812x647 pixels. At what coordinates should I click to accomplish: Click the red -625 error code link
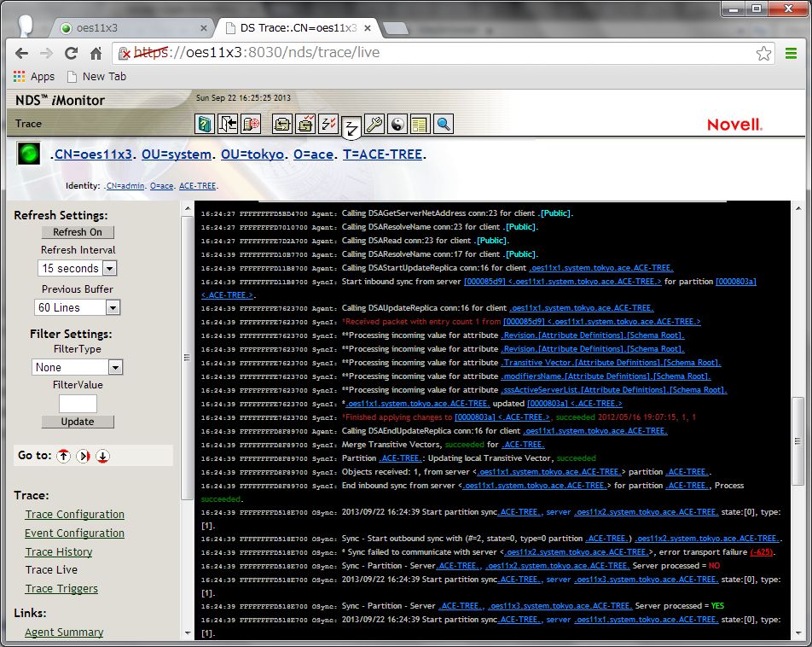pyautogui.click(x=761, y=552)
